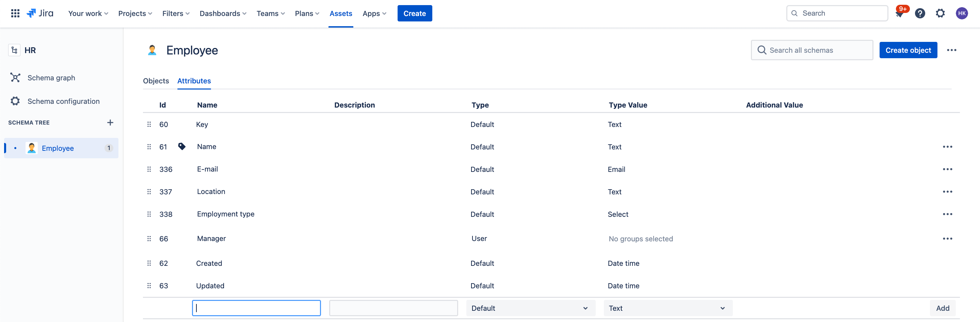This screenshot has height=322, width=980.
Task: Grab the drag handle for the Manager row
Action: click(x=149, y=239)
